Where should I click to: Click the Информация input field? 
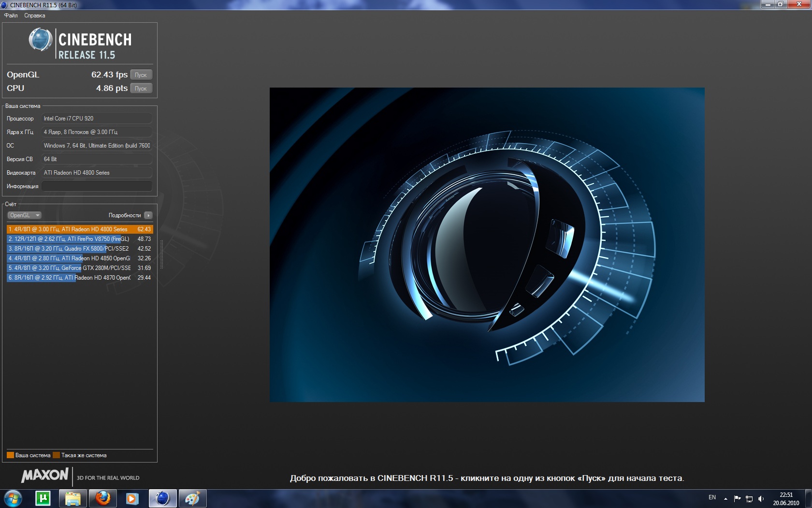click(97, 186)
